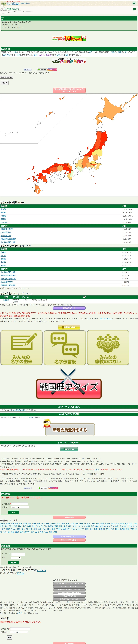This screenshot has height=644, width=138.
Task: Open the 種類 dropdown in 家紋検索
Action: coord(16,557)
